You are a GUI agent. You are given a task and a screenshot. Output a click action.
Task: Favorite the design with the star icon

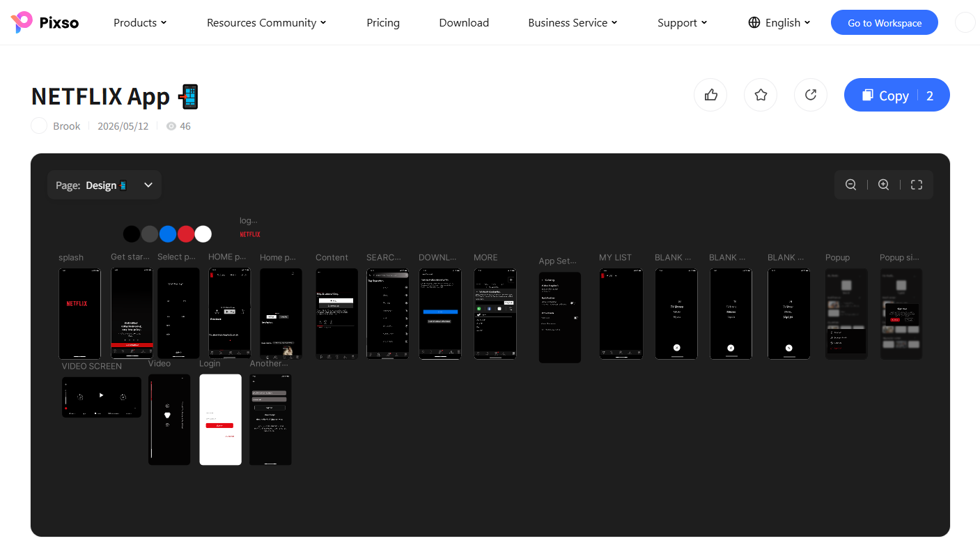pyautogui.click(x=761, y=95)
